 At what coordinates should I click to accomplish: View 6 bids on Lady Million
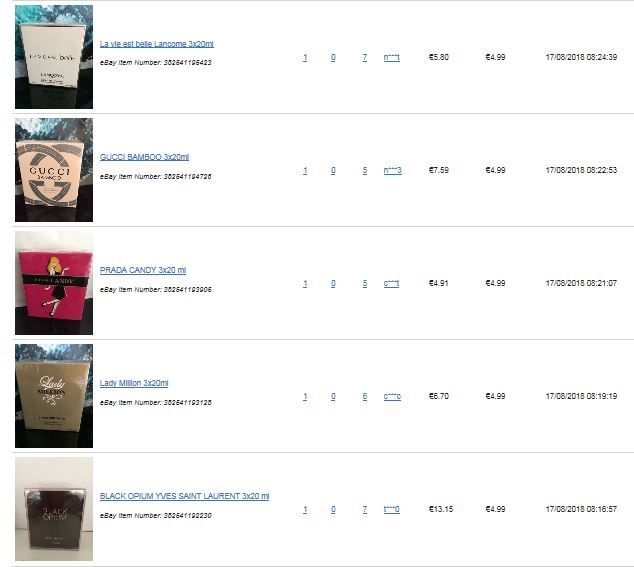365,396
